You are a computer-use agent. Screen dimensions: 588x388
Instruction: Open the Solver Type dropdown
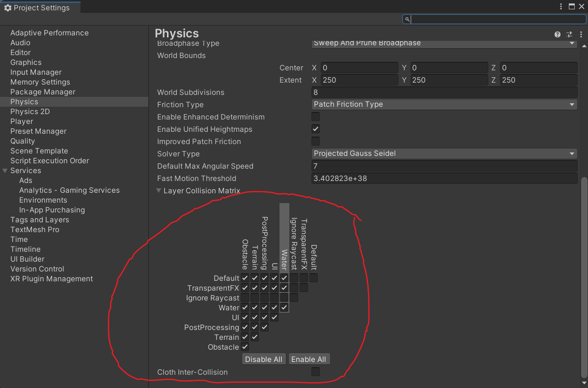click(x=444, y=154)
